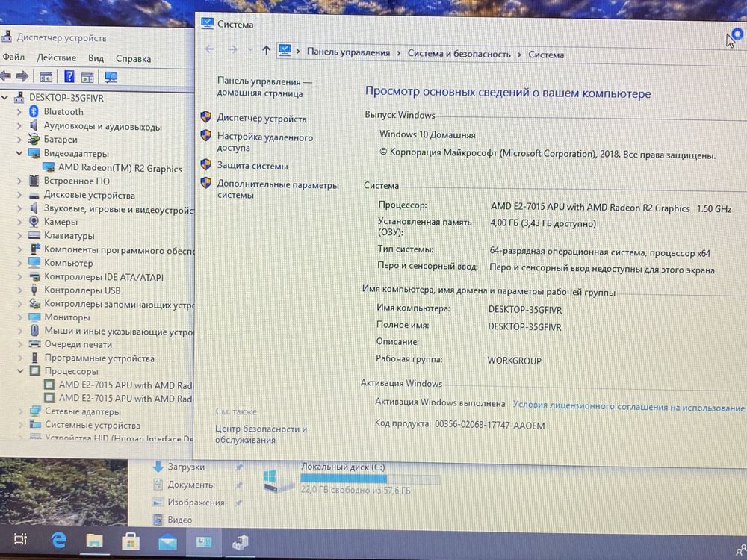Collapse the Процессоры node
Image resolution: width=747 pixels, height=560 pixels.
pos(20,370)
